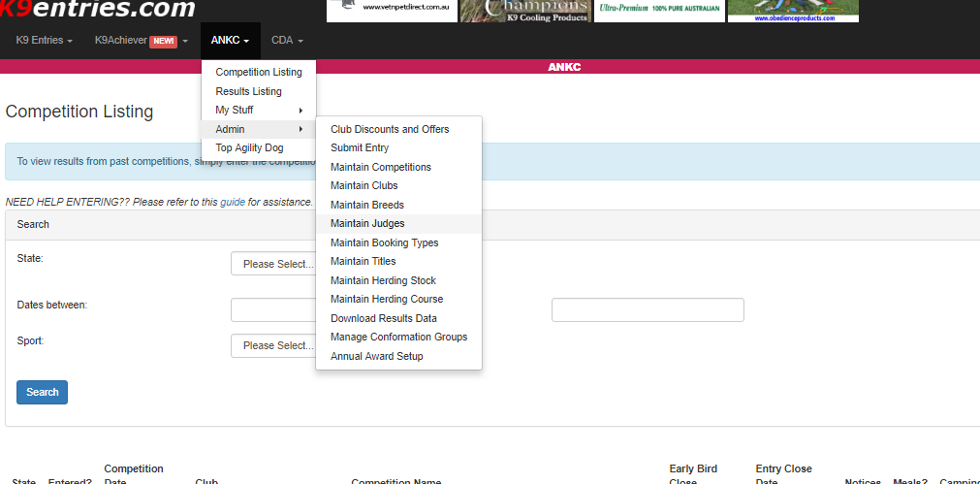Open the Sport Please Select dropdown
This screenshot has width=980, height=484.
point(273,346)
